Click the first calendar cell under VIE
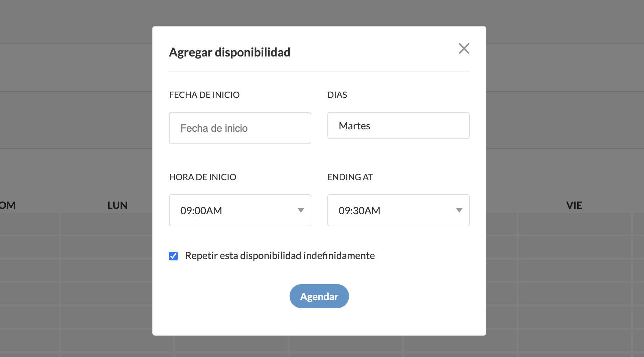The height and width of the screenshot is (357, 644). pyautogui.click(x=575, y=224)
